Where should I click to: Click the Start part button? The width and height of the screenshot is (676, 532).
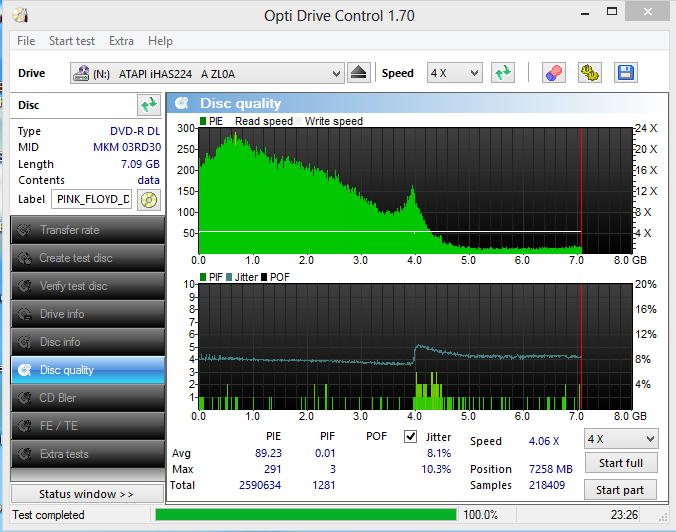click(x=620, y=490)
